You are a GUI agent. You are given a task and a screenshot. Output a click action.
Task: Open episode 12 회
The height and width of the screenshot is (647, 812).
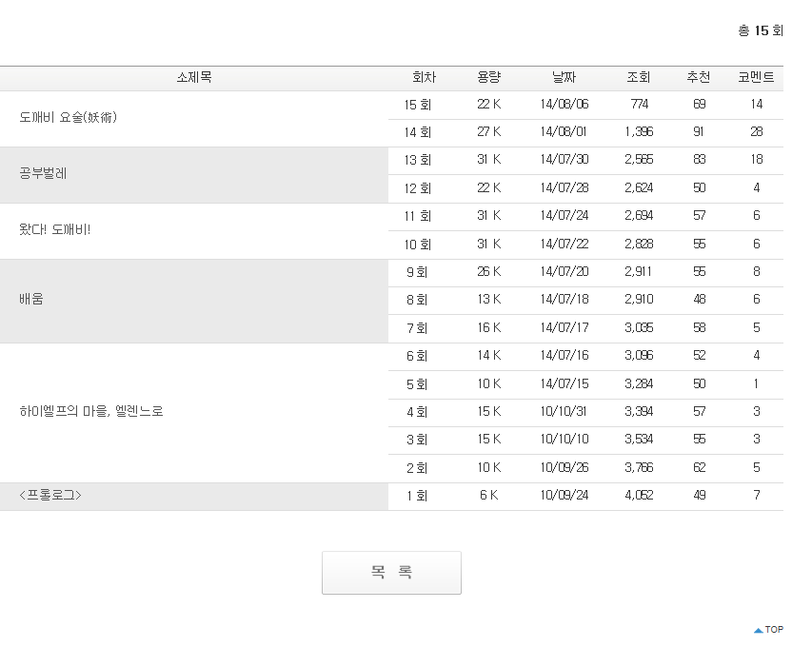418,188
